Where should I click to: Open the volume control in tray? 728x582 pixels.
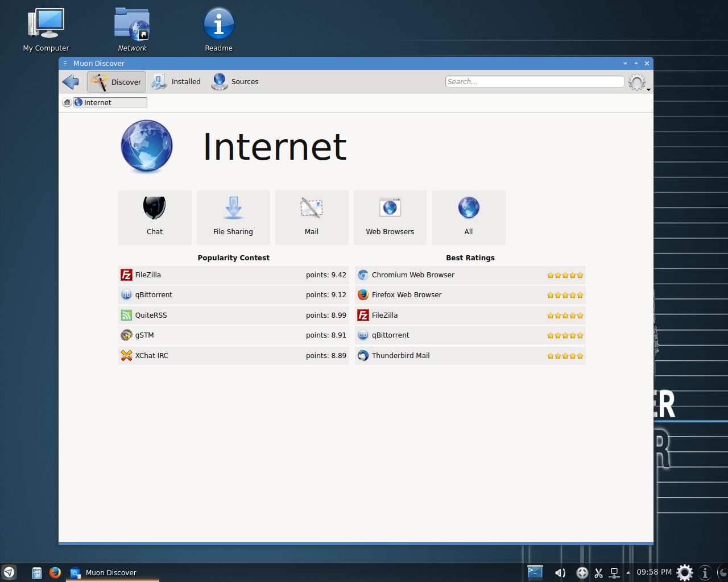[560, 573]
